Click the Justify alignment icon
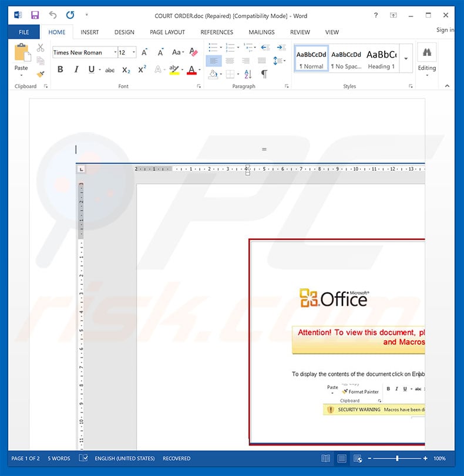 (x=261, y=60)
